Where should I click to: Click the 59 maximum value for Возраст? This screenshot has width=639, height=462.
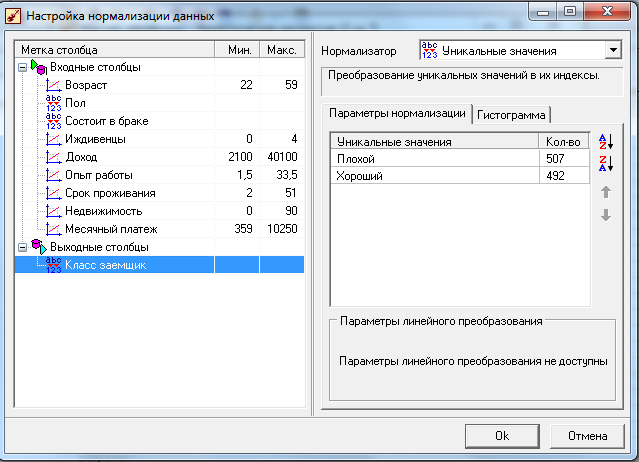point(291,85)
